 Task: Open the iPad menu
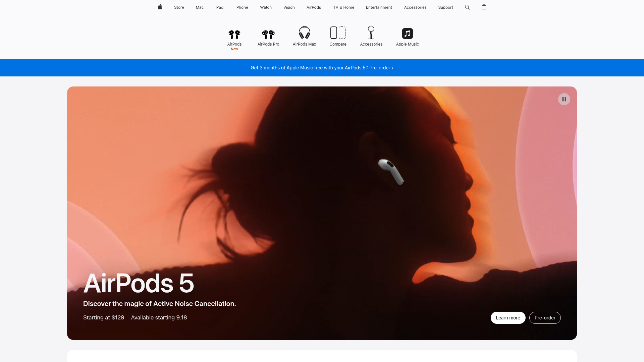(x=219, y=7)
